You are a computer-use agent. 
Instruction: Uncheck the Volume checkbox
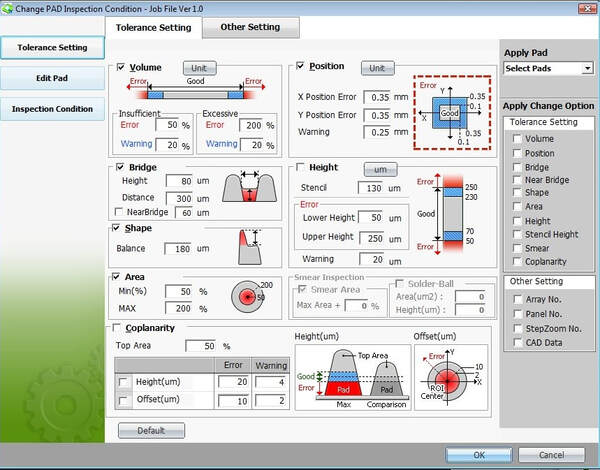pos(122,68)
